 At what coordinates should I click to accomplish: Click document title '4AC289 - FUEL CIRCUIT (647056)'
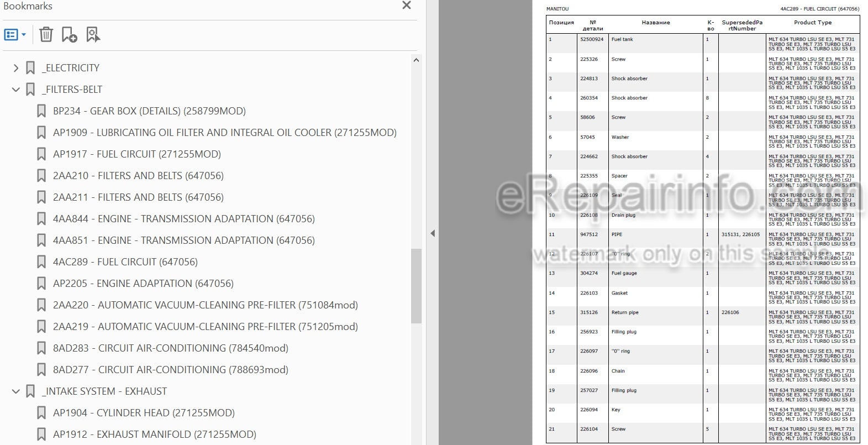(819, 9)
